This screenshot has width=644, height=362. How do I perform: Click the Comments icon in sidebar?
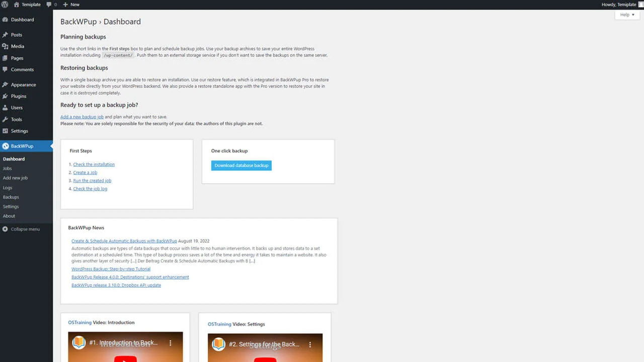tap(5, 69)
